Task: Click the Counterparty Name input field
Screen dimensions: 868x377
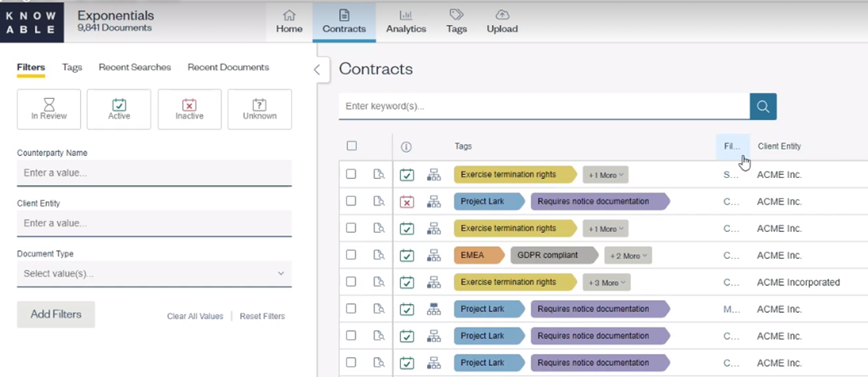Action: (154, 172)
